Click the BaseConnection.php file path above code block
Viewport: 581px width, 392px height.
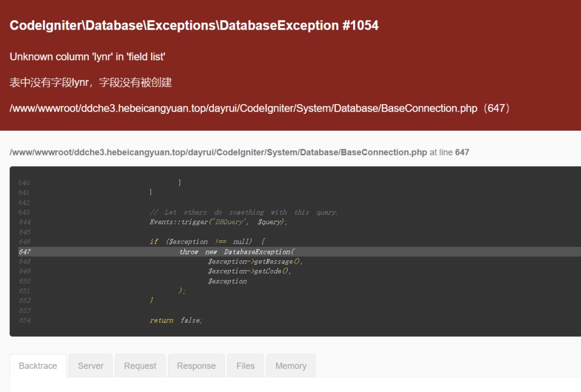(218, 152)
